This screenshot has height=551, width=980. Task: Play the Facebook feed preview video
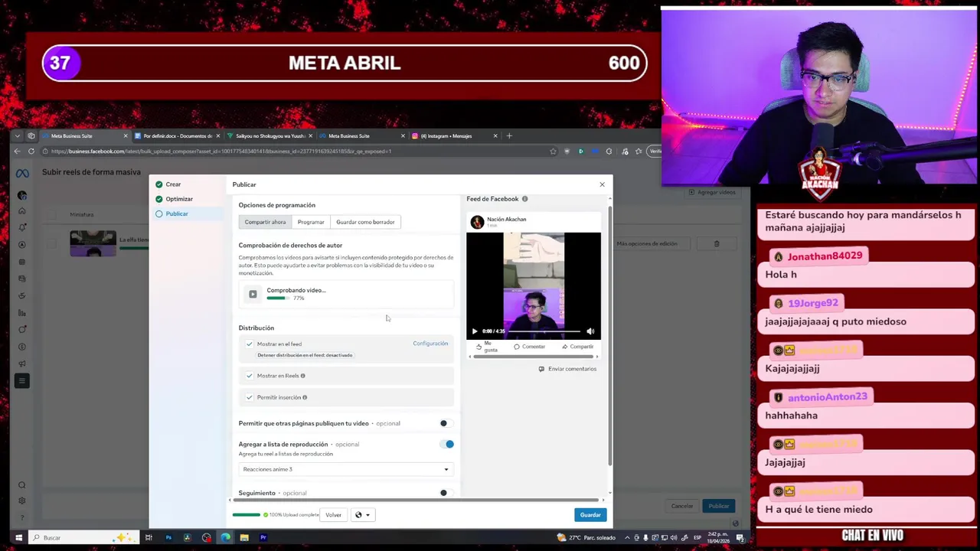pyautogui.click(x=475, y=331)
